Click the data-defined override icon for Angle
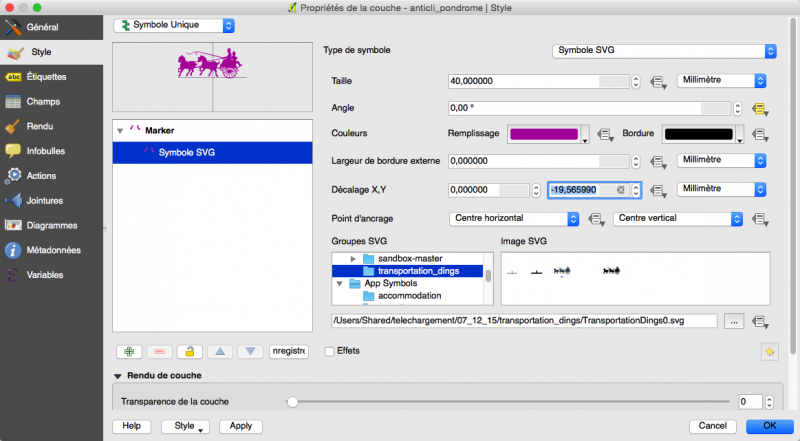The image size is (800, 441). coord(759,108)
